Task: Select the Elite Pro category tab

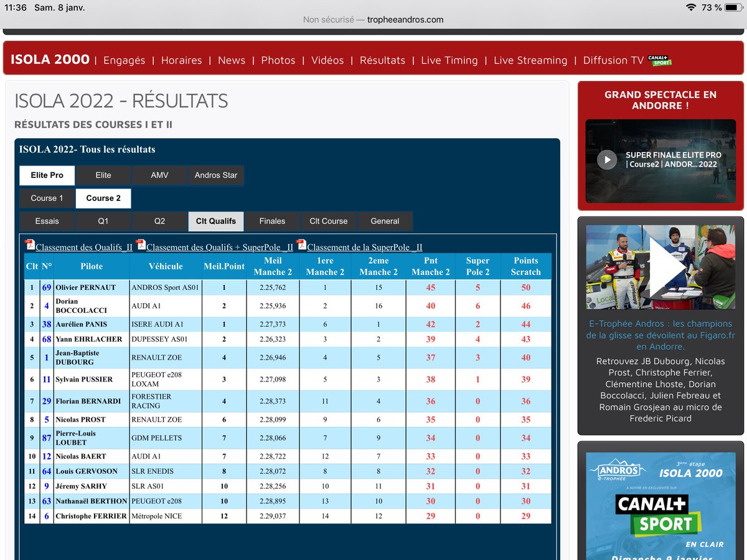Action: click(x=47, y=175)
